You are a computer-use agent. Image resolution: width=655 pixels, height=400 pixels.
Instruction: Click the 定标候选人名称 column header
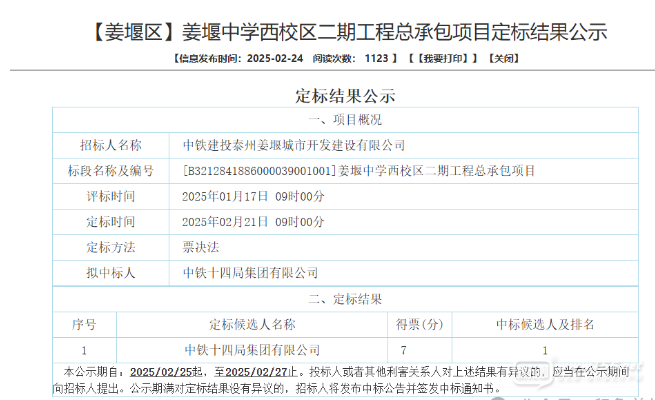[252, 325]
